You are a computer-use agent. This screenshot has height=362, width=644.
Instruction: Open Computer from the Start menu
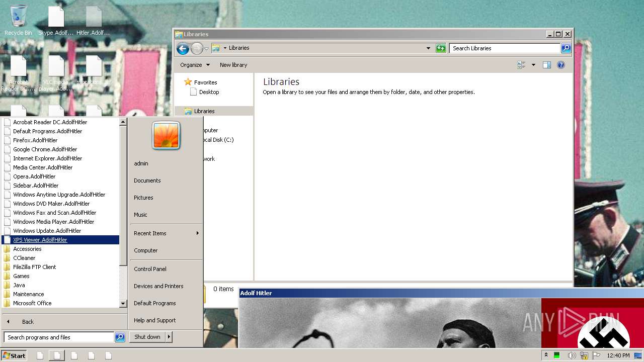pyautogui.click(x=146, y=250)
